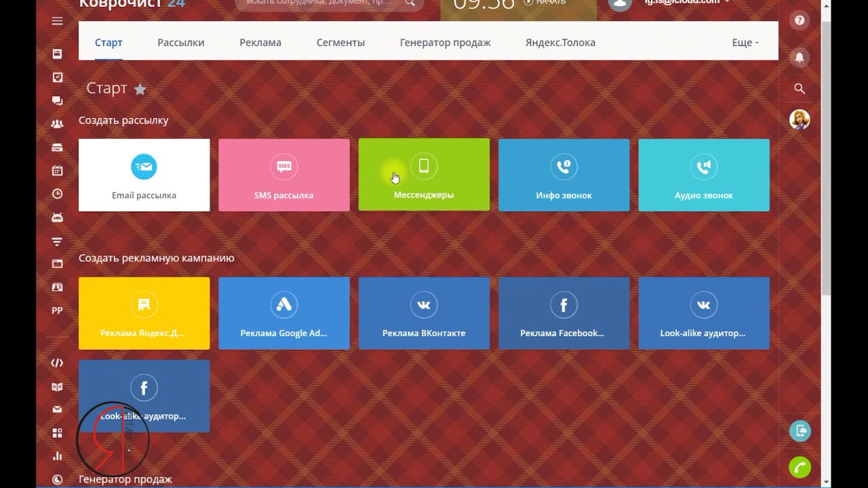Open the funnel icon in left sidebar
Image resolution: width=868 pixels, height=488 pixels.
point(57,241)
